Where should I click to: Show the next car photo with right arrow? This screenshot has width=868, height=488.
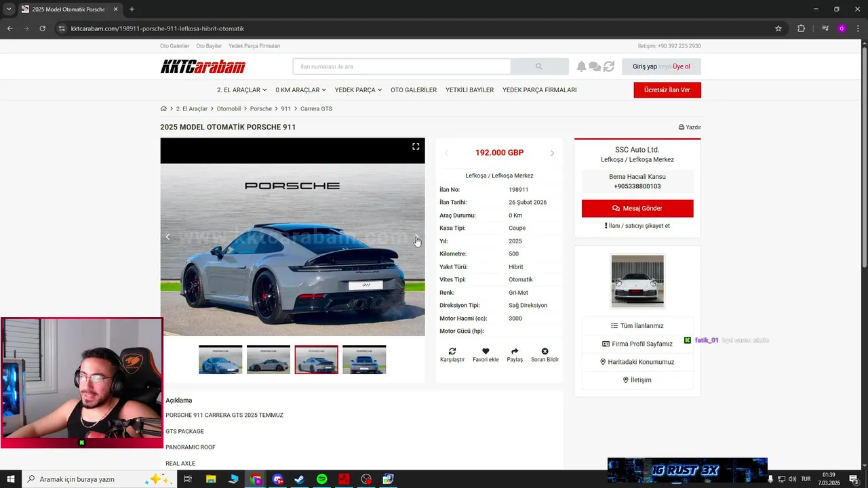pos(416,237)
